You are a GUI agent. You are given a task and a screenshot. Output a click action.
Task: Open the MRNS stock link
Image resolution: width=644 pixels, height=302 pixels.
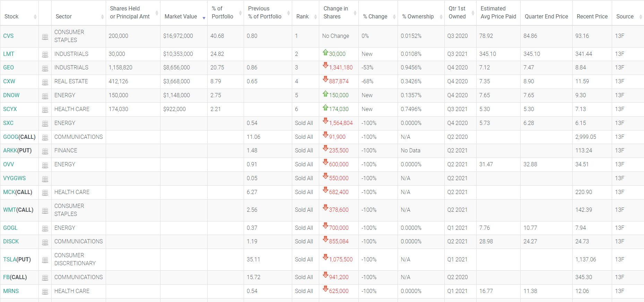coord(11,291)
